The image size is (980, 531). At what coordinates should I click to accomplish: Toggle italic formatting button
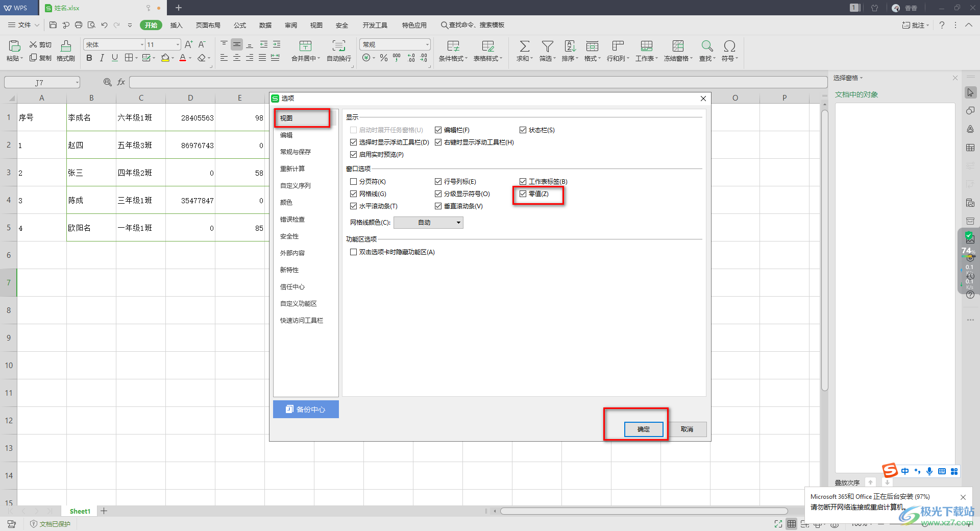102,58
